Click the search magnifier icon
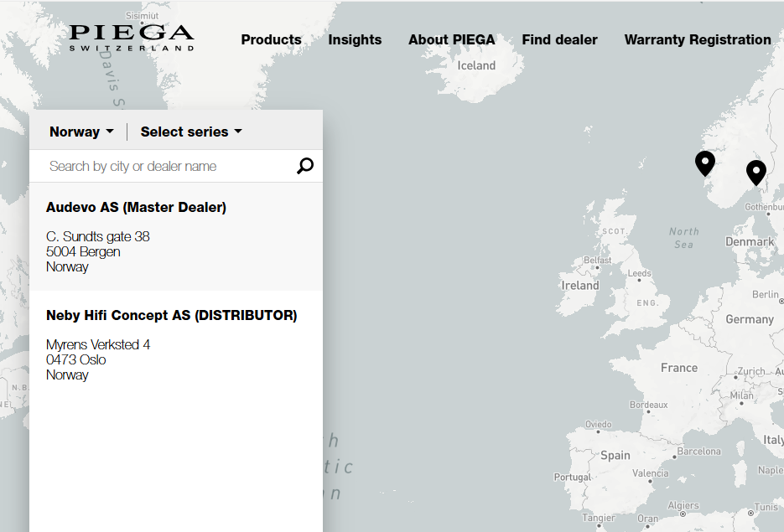Image resolution: width=784 pixels, height=532 pixels. click(305, 166)
